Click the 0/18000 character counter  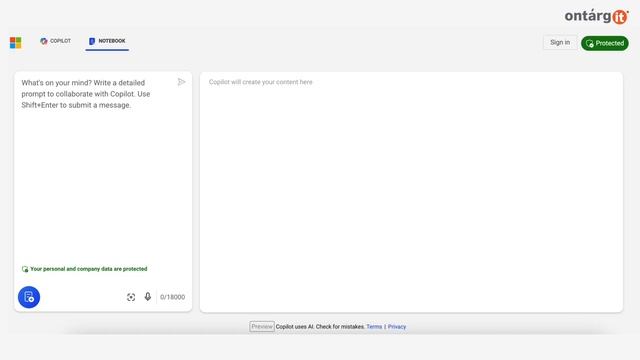point(172,297)
